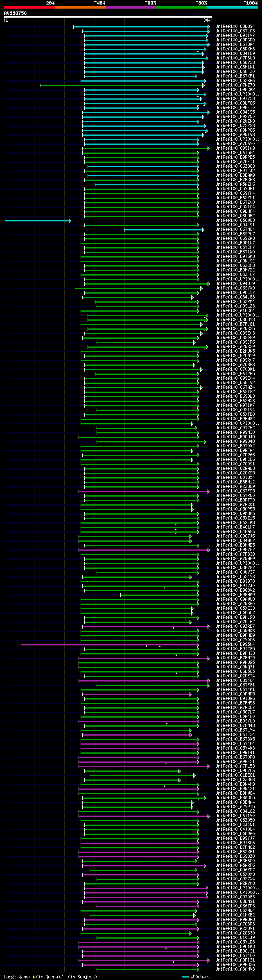The height and width of the screenshot is (980, 262).
Task: Open the UniRef100_B8AGQ5 hit
Action: pos(235,798)
